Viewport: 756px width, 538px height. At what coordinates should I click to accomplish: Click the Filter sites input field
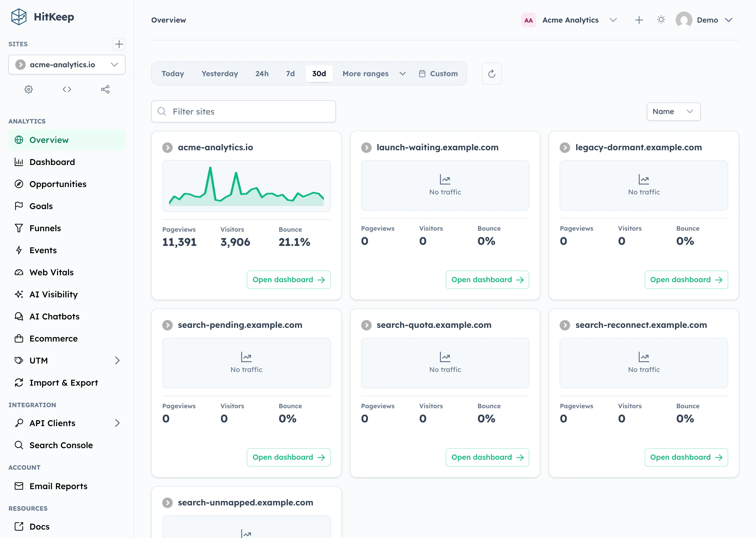coord(243,112)
